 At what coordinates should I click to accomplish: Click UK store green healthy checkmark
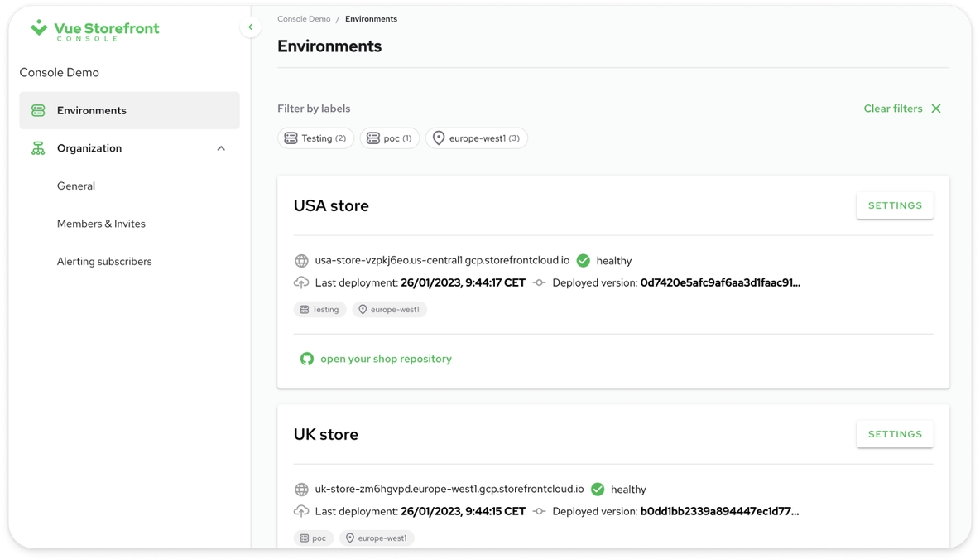pos(598,490)
